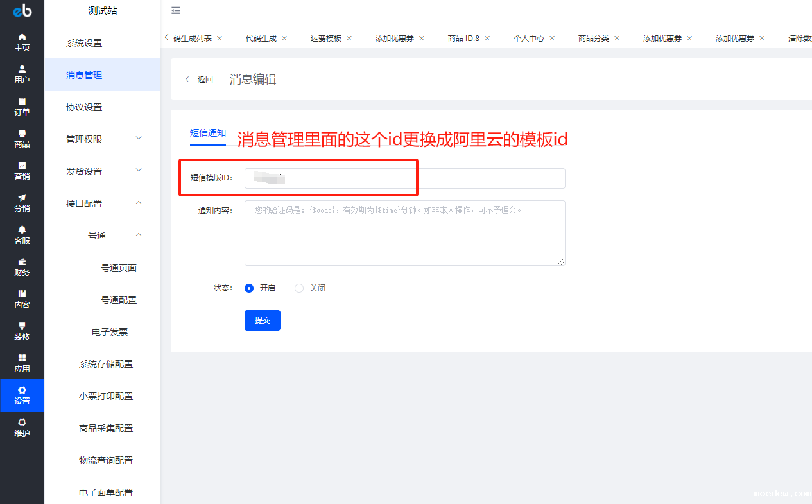Click the 通知内容 text area
The width and height of the screenshot is (812, 504).
click(404, 233)
